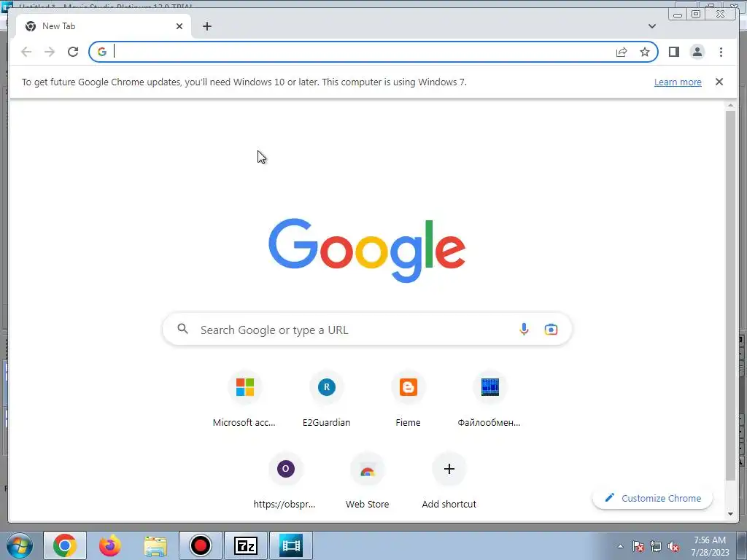Click the Action Center flag icon
747x560 pixels.
(638, 546)
